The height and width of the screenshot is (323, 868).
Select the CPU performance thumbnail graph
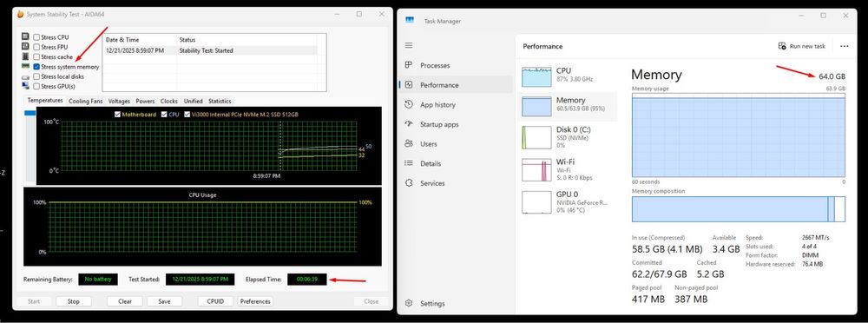coord(537,76)
